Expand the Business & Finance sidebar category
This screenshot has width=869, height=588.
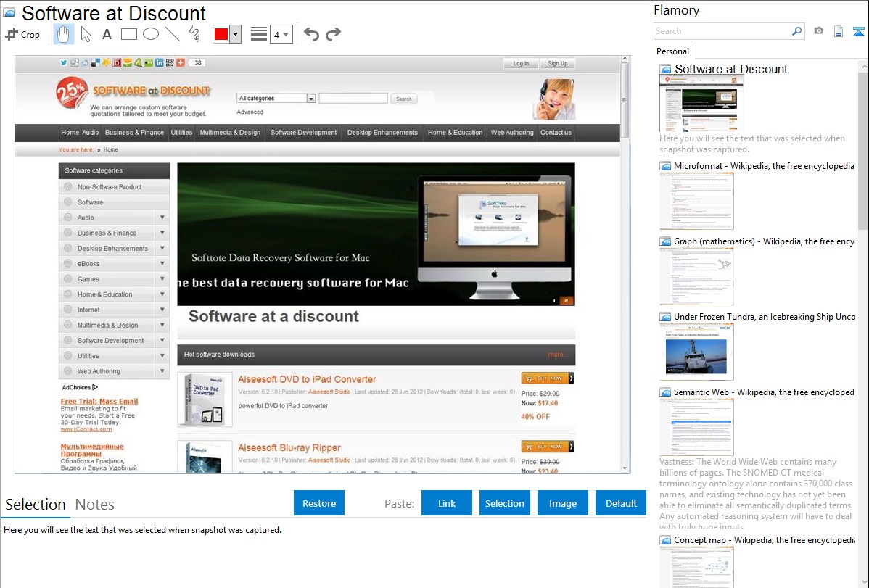tap(162, 233)
